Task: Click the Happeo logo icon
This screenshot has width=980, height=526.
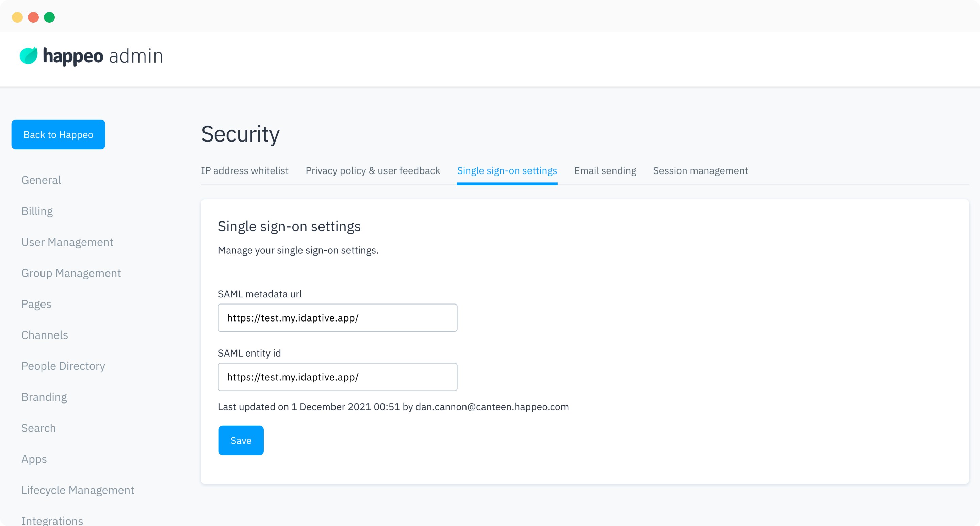Action: (28, 55)
